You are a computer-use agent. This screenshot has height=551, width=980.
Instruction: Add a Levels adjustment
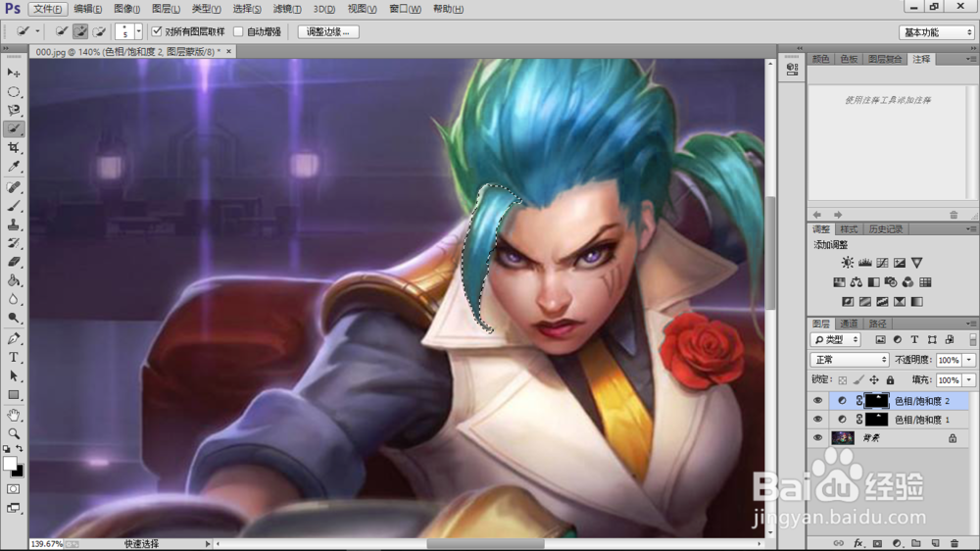tap(865, 263)
